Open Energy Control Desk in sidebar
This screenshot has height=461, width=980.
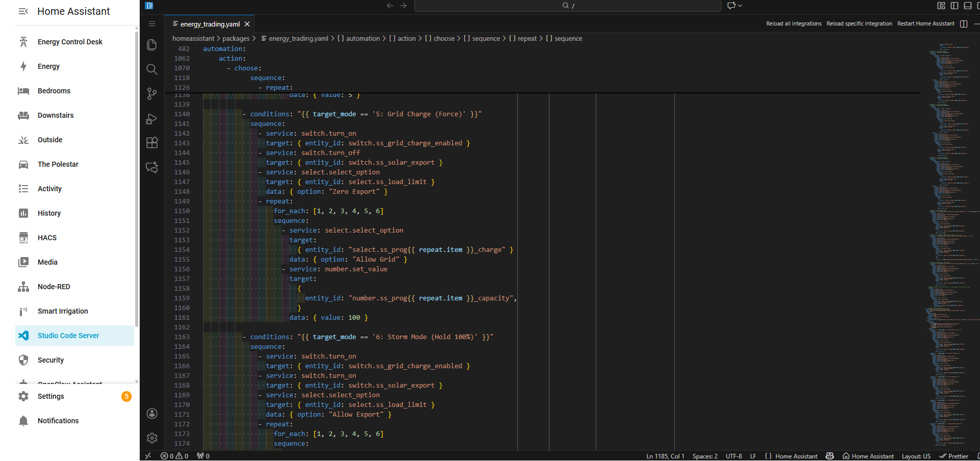tap(75, 42)
